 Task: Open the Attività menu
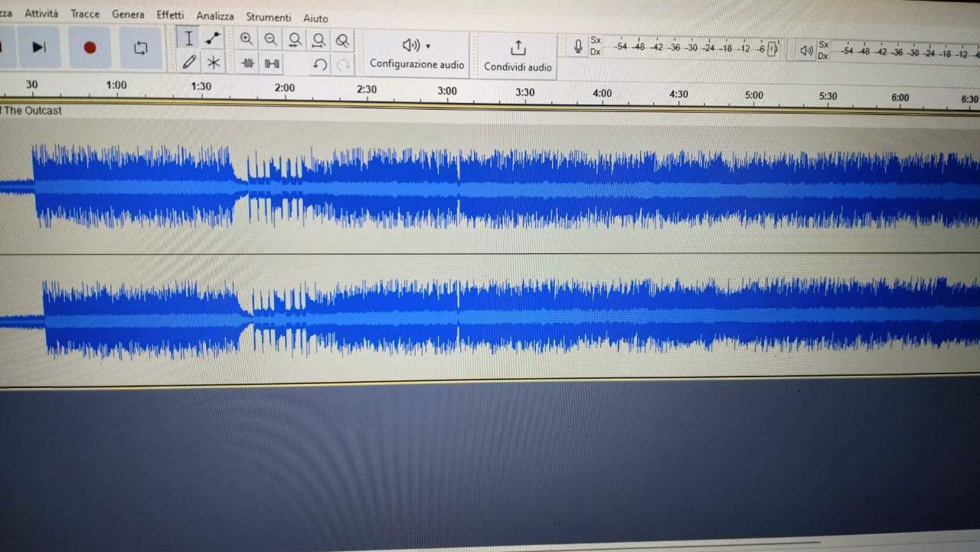tap(41, 14)
